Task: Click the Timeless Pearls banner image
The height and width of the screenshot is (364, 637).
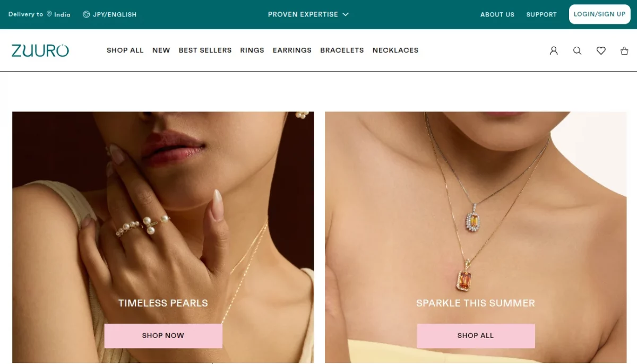Action: click(x=163, y=212)
